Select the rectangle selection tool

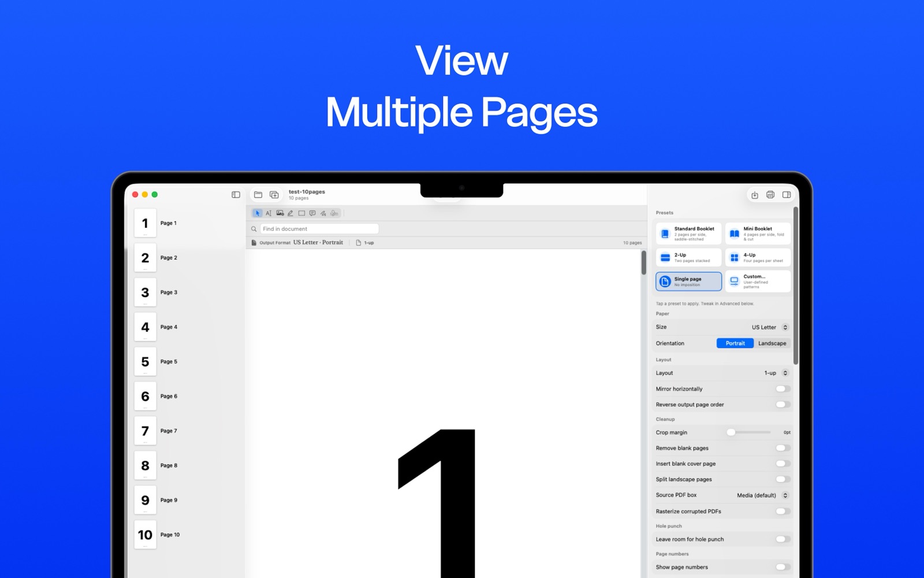pyautogui.click(x=301, y=213)
